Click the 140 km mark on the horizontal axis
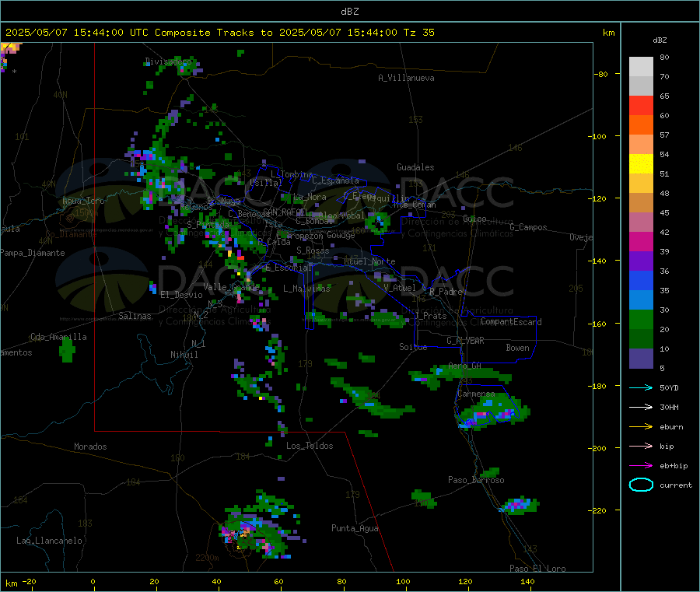This screenshot has height=592, width=700. pos(527,581)
